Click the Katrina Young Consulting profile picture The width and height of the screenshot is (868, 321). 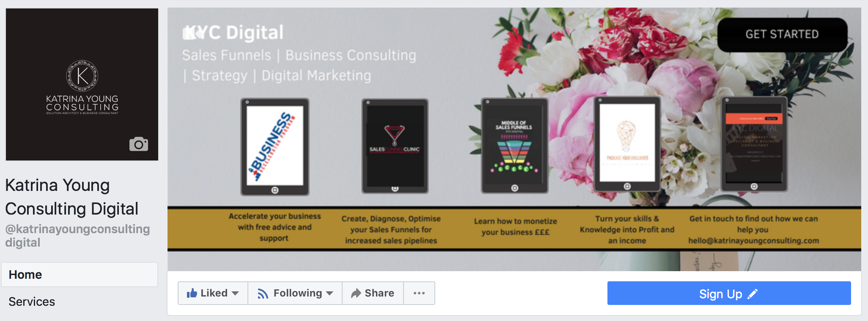point(82,84)
